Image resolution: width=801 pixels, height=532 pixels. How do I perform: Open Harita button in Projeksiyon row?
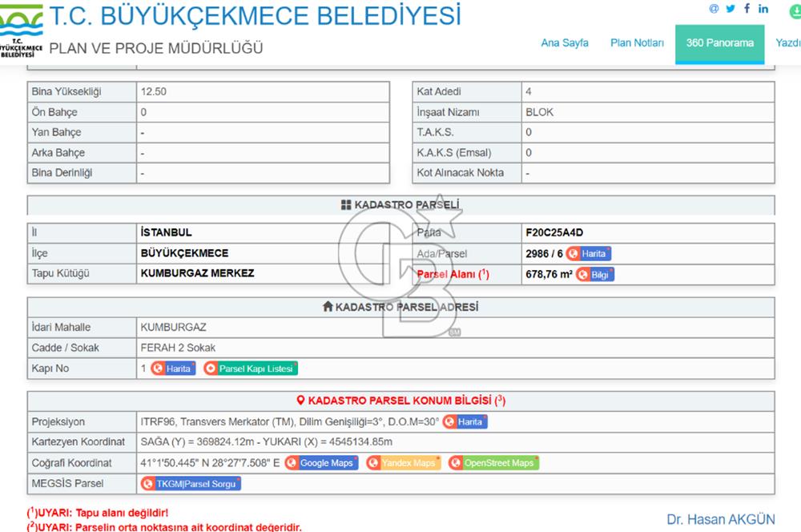coord(465,422)
